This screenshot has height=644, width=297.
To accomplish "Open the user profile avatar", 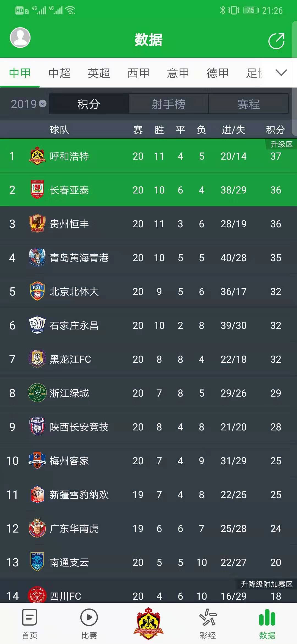I will pyautogui.click(x=20, y=37).
